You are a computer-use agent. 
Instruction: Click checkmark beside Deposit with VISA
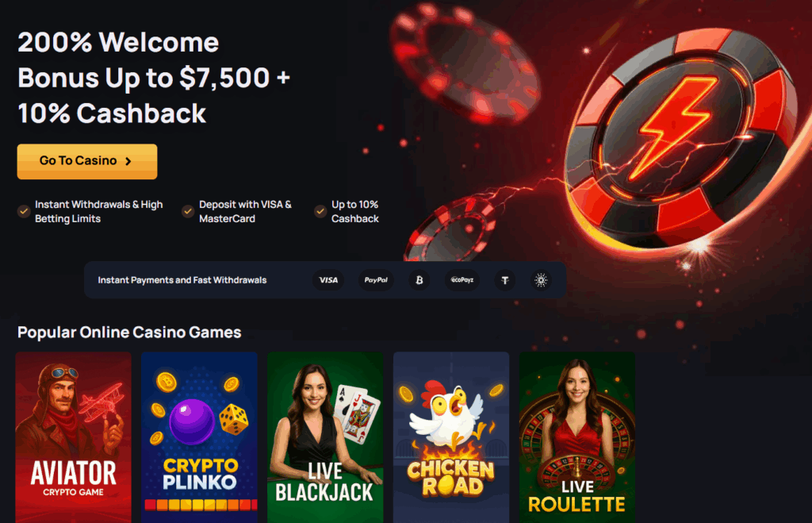187,211
